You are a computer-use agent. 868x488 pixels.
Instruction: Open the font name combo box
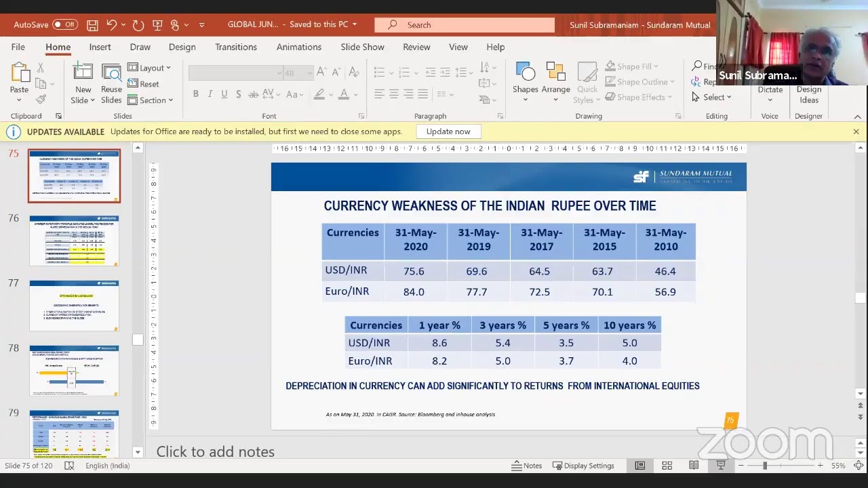coord(235,73)
